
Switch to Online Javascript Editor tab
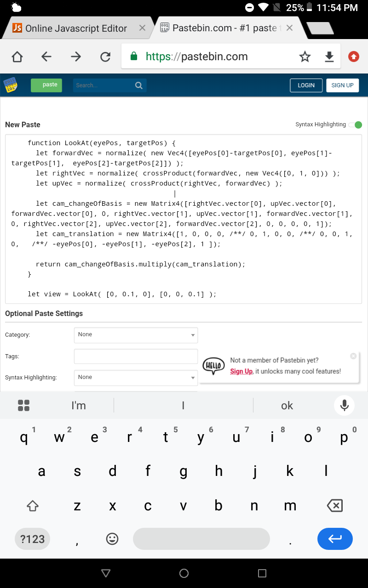click(76, 28)
